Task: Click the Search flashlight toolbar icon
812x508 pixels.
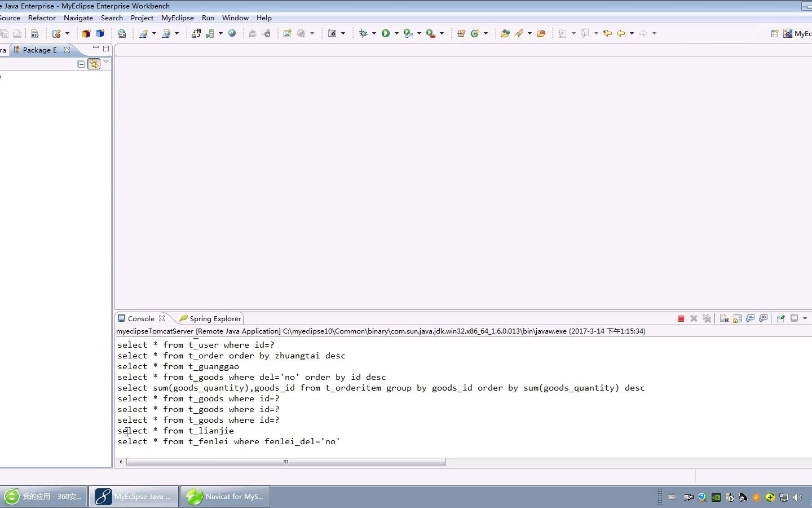Action: pos(519,33)
